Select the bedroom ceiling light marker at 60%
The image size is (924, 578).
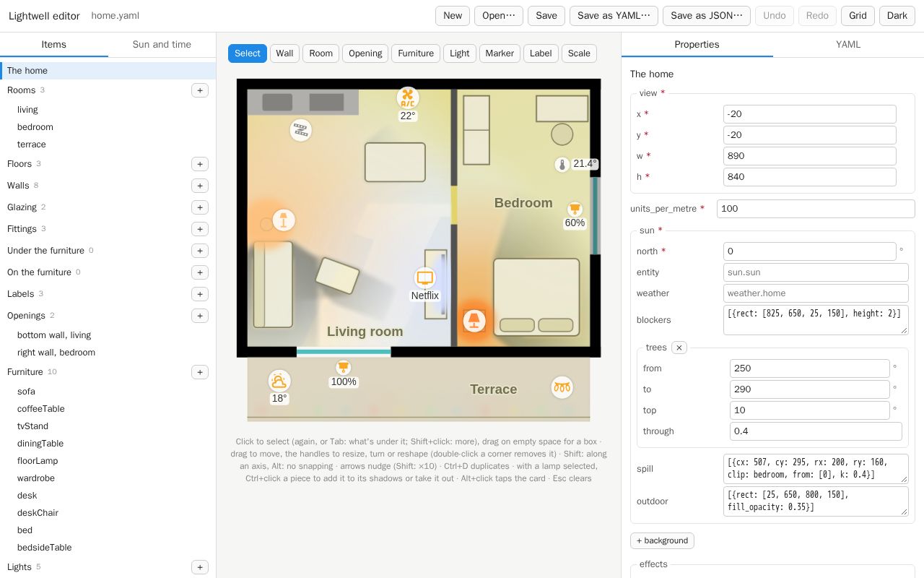point(575,209)
